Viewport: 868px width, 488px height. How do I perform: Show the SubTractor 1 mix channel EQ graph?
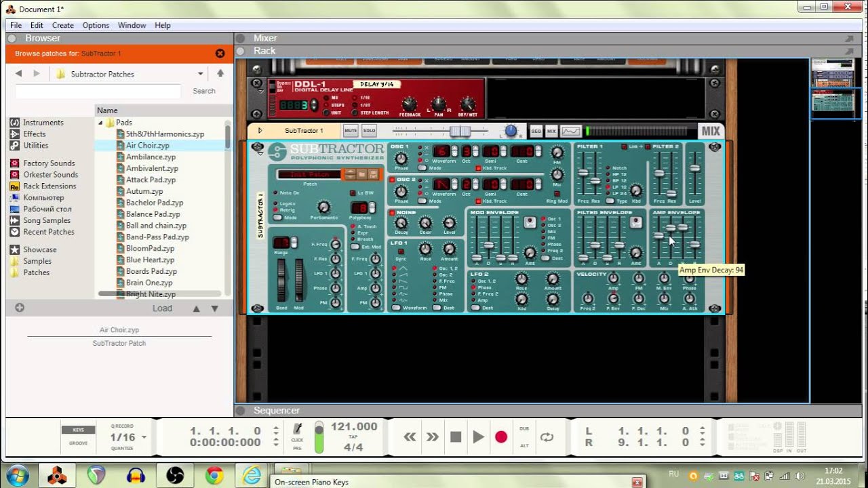(571, 131)
